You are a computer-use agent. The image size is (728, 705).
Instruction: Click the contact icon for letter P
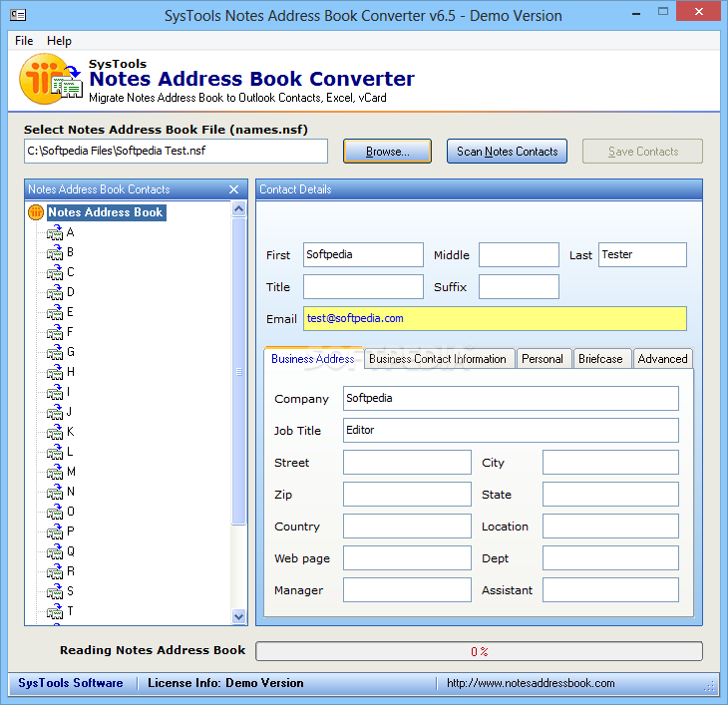55,531
